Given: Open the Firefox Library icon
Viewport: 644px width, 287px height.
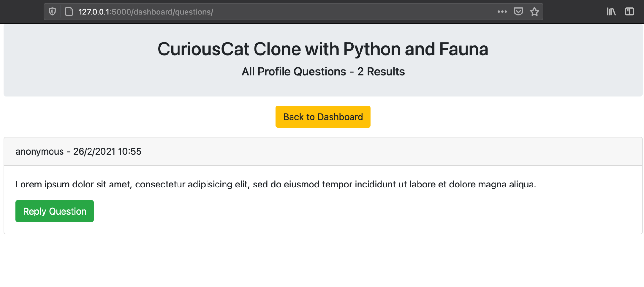Looking at the screenshot, I should pyautogui.click(x=611, y=12).
